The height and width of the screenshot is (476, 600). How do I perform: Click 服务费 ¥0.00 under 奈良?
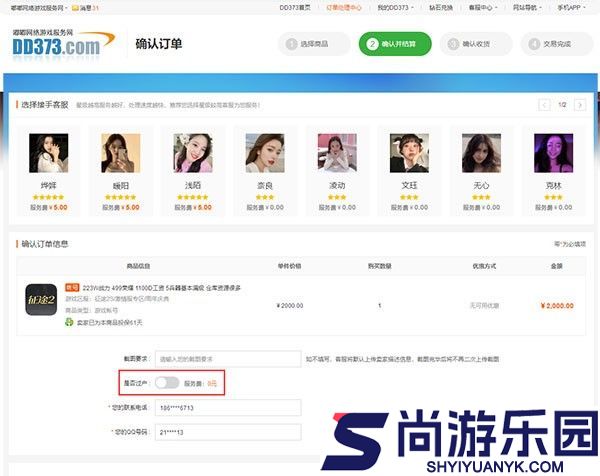[265, 207]
